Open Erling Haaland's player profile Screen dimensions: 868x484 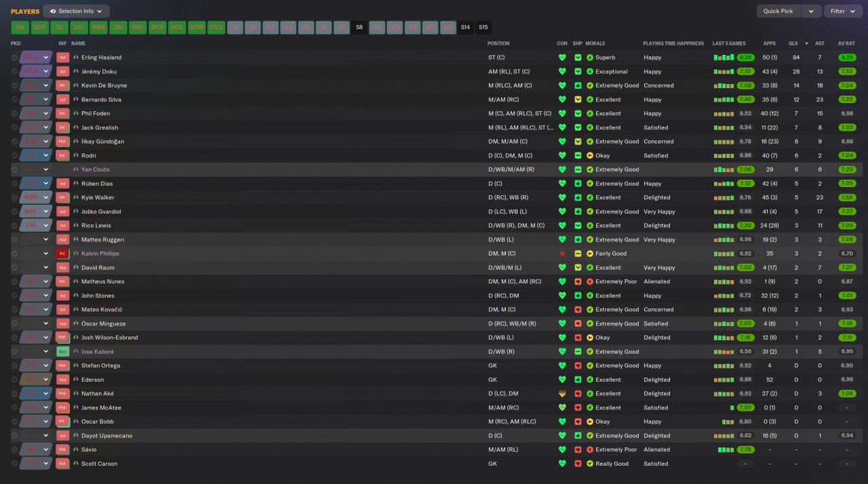click(x=101, y=58)
